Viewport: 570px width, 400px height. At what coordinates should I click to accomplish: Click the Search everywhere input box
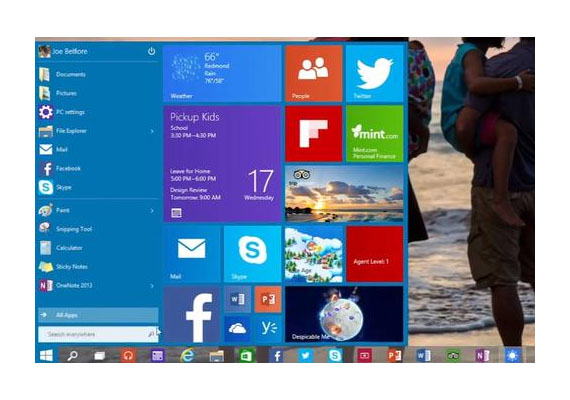click(98, 334)
